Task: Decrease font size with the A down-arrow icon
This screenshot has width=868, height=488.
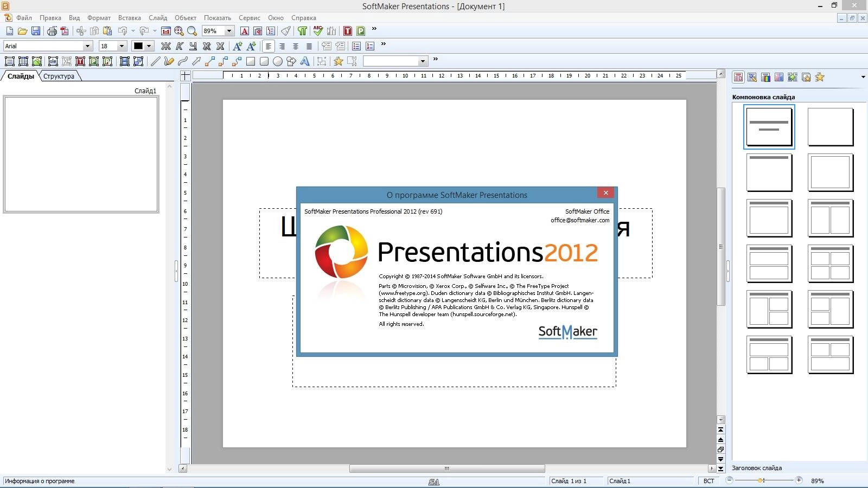Action: coord(251,46)
